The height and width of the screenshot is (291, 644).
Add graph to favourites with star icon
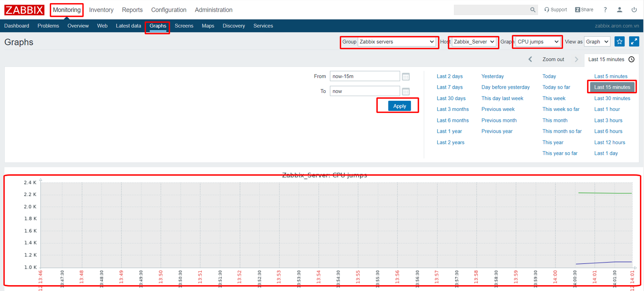(619, 42)
